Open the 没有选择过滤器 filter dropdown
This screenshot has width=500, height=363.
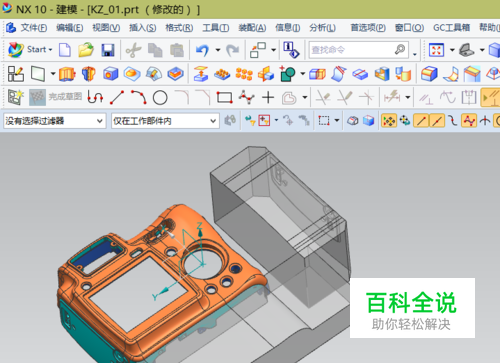click(x=55, y=121)
